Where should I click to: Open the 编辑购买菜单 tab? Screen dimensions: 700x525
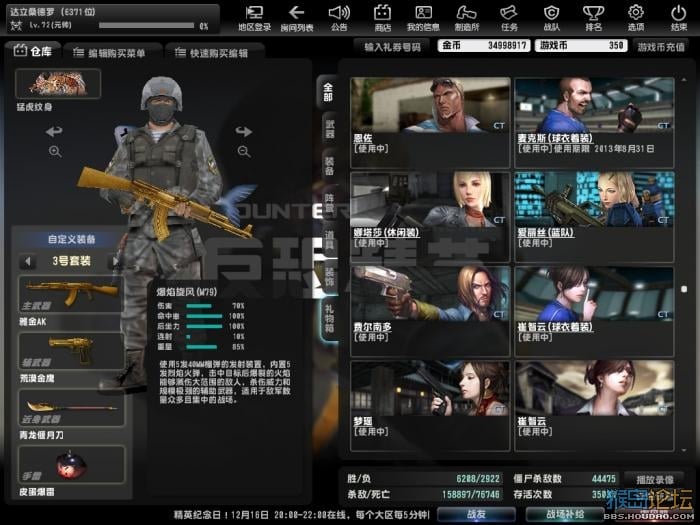click(x=111, y=53)
